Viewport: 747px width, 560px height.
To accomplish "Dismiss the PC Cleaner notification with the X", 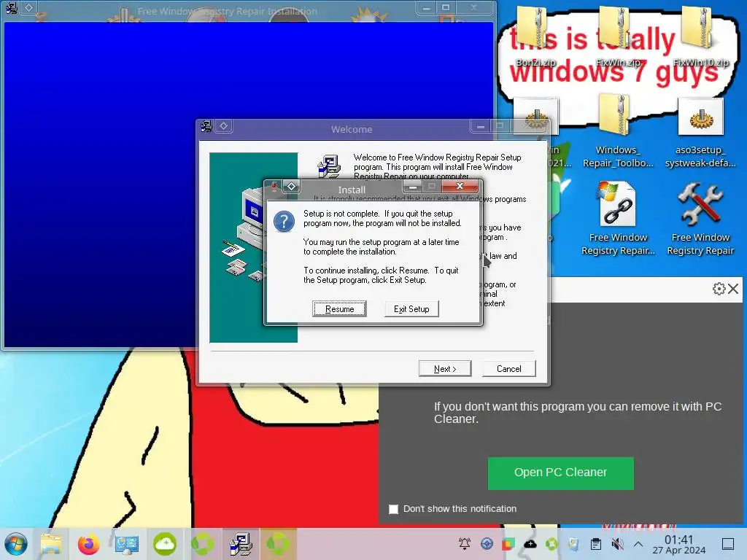I will [x=734, y=289].
